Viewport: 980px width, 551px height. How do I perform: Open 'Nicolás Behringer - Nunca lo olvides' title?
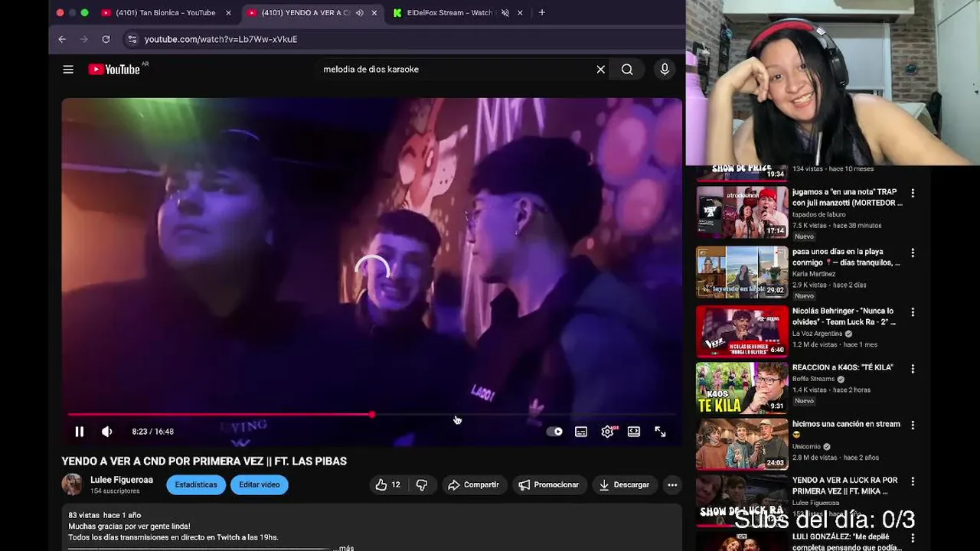point(844,317)
